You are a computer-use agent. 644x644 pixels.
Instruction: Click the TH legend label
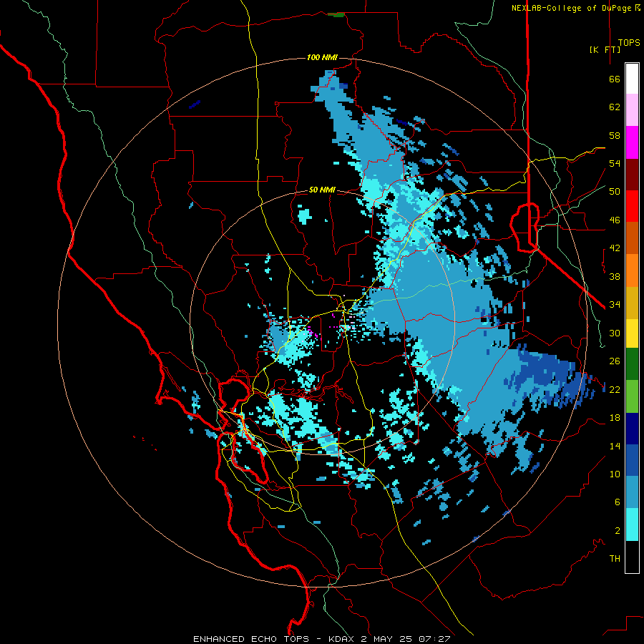[615, 559]
